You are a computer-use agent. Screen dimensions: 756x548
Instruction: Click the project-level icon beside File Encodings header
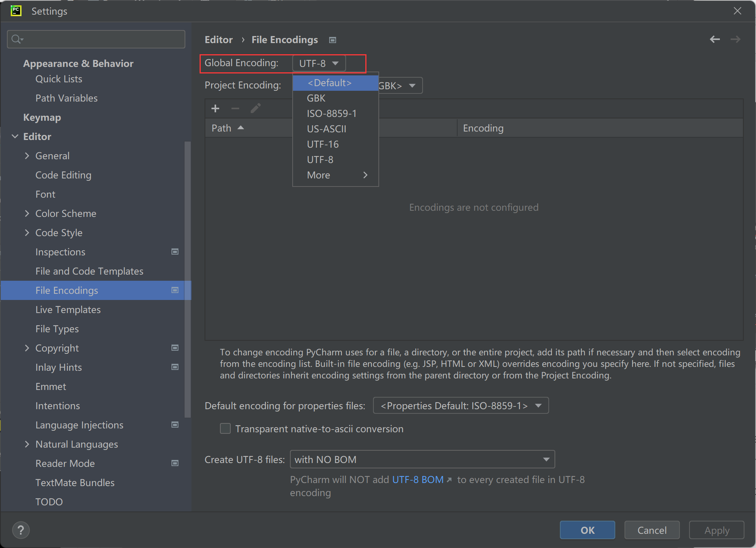333,40
